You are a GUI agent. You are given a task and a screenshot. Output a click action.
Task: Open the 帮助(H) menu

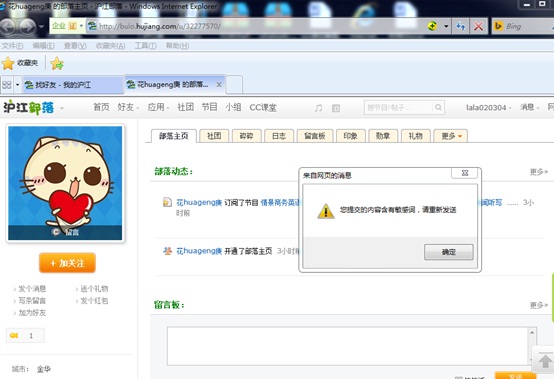tap(177, 46)
